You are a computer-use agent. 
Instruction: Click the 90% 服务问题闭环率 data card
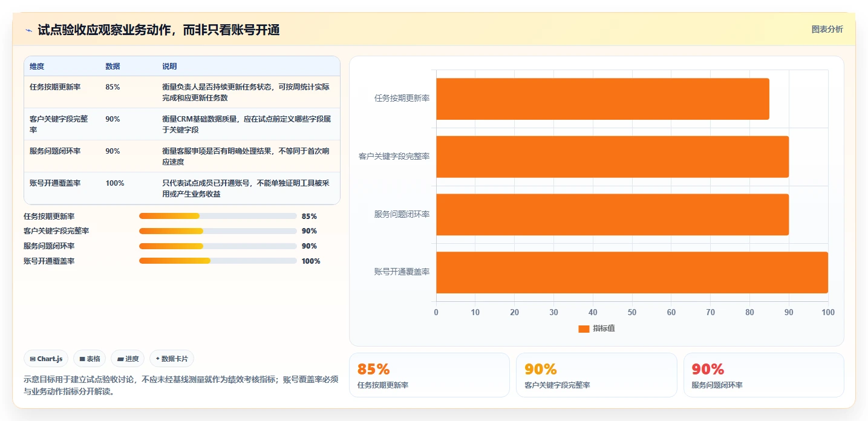pyautogui.click(x=763, y=375)
